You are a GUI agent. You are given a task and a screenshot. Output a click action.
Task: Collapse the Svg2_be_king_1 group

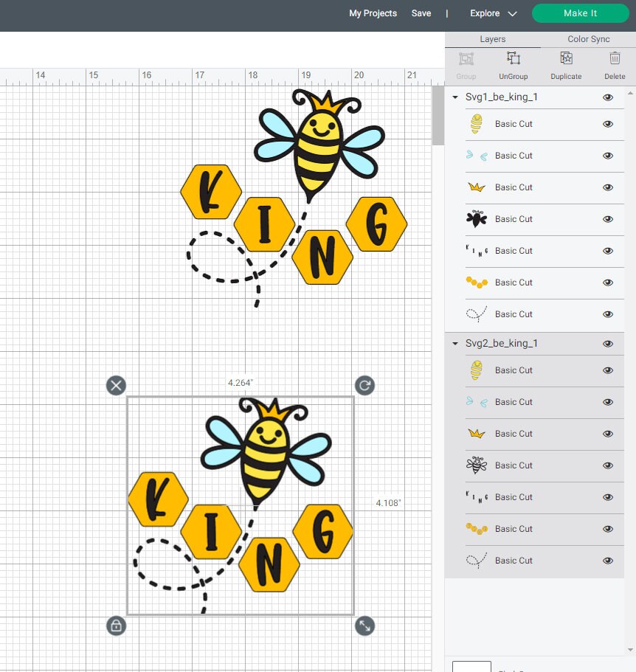pos(454,343)
